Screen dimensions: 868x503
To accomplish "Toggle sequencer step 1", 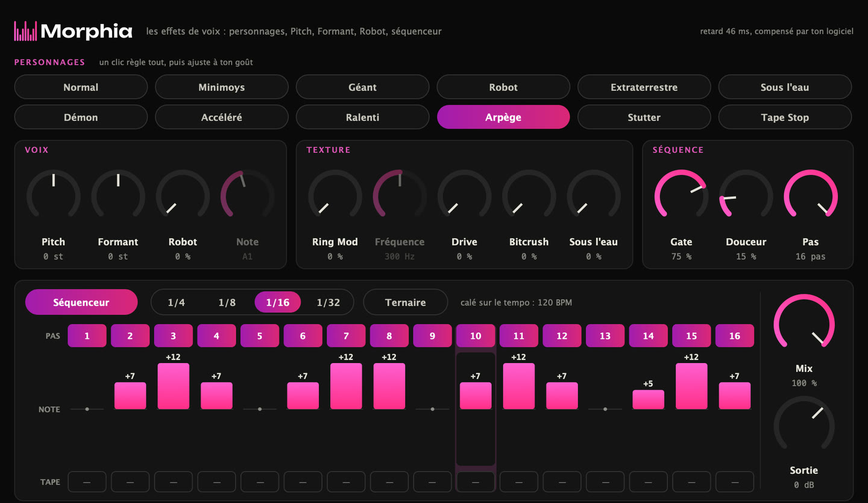I will pos(87,336).
